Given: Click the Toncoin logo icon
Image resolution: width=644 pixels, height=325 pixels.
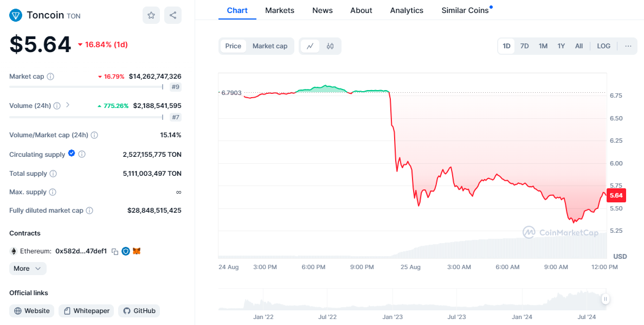Looking at the screenshot, I should (x=16, y=16).
